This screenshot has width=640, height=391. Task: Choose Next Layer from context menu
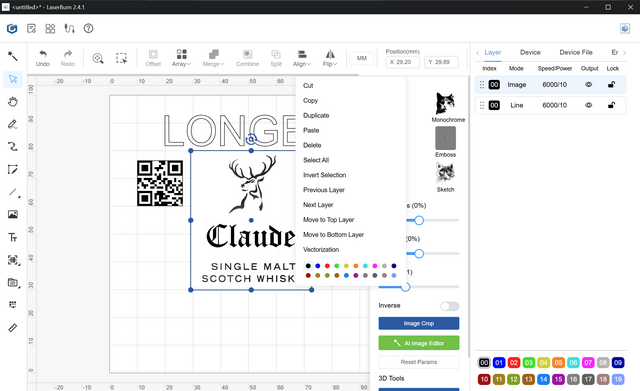[318, 205]
